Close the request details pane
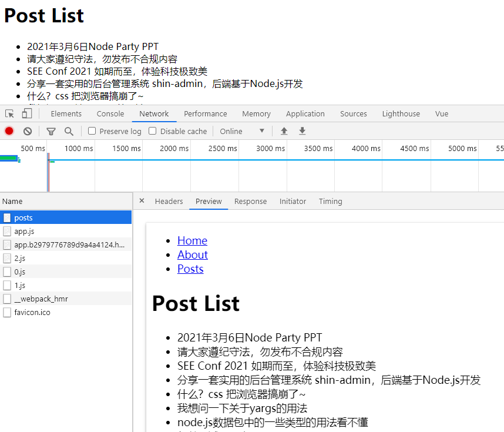504x432 pixels. click(x=142, y=201)
